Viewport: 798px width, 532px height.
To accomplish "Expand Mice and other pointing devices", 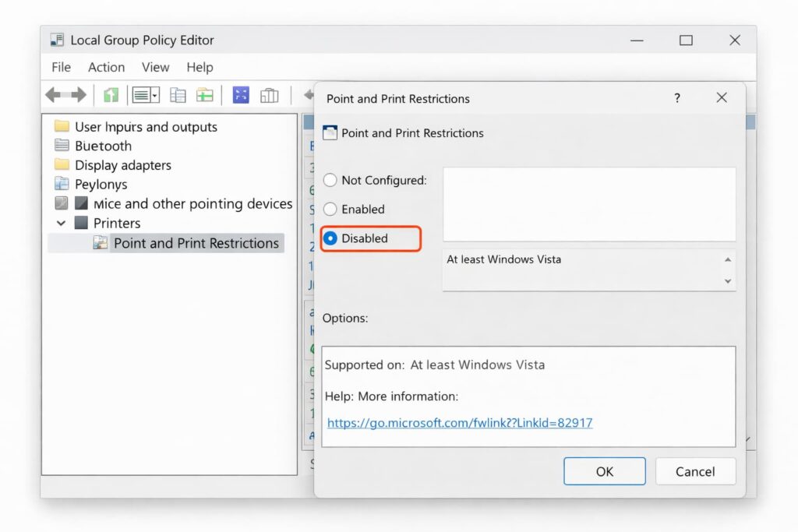I will pos(62,204).
